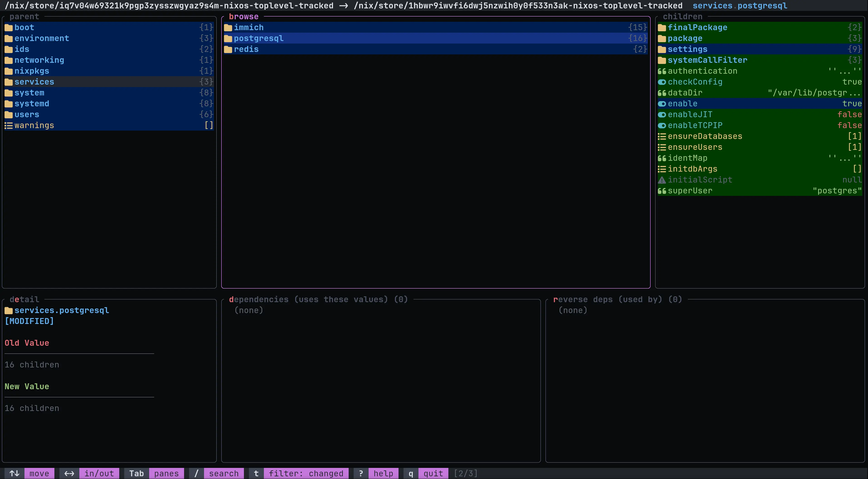The image size is (868, 479).
Task: Click the services.postgresql breadcrumb path in header
Action: 740,6
